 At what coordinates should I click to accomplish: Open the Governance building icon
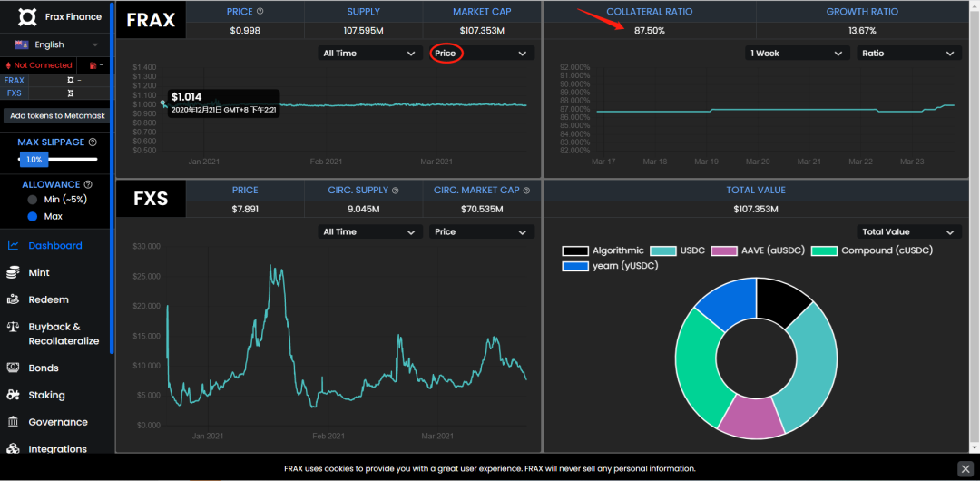[13, 422]
